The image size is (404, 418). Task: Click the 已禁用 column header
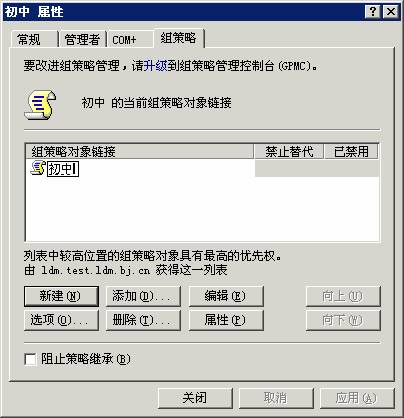click(x=351, y=152)
